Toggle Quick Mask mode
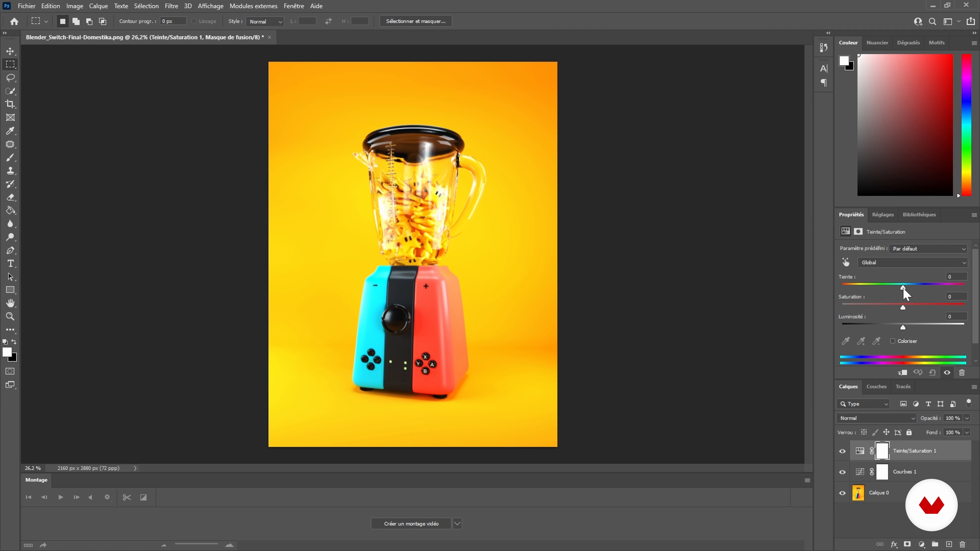The image size is (980, 551). [x=10, y=371]
